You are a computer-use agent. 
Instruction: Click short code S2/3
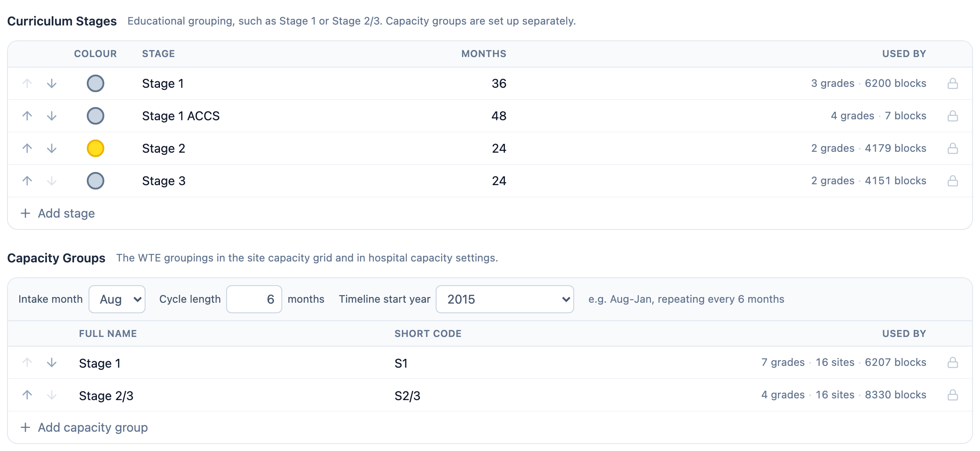coord(407,396)
